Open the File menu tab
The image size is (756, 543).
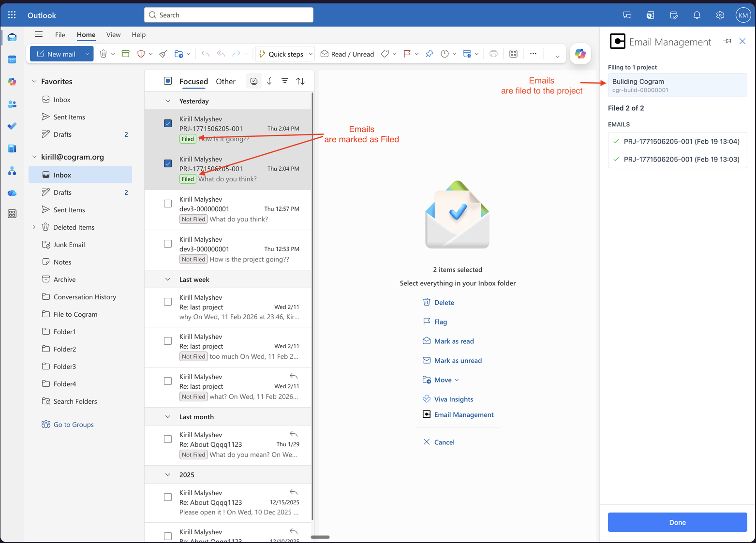coord(60,35)
